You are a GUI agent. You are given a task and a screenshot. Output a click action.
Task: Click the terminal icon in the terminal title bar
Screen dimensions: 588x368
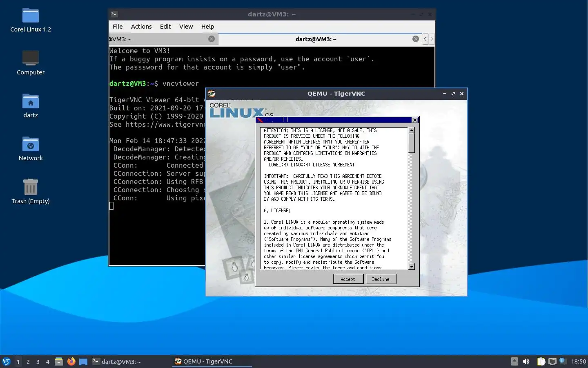pos(114,14)
